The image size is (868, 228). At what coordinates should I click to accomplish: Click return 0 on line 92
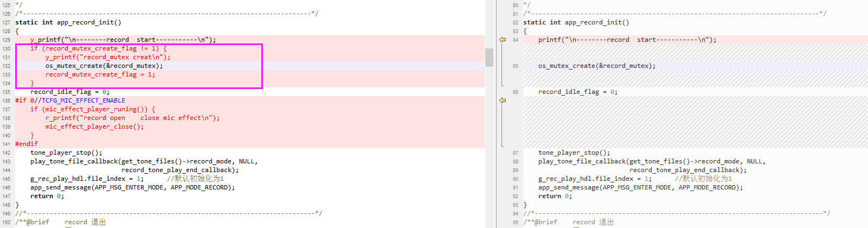[x=555, y=196]
